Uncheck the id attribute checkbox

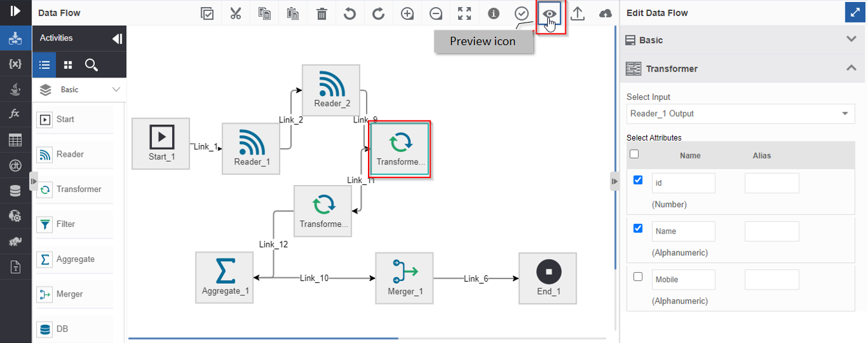638,180
